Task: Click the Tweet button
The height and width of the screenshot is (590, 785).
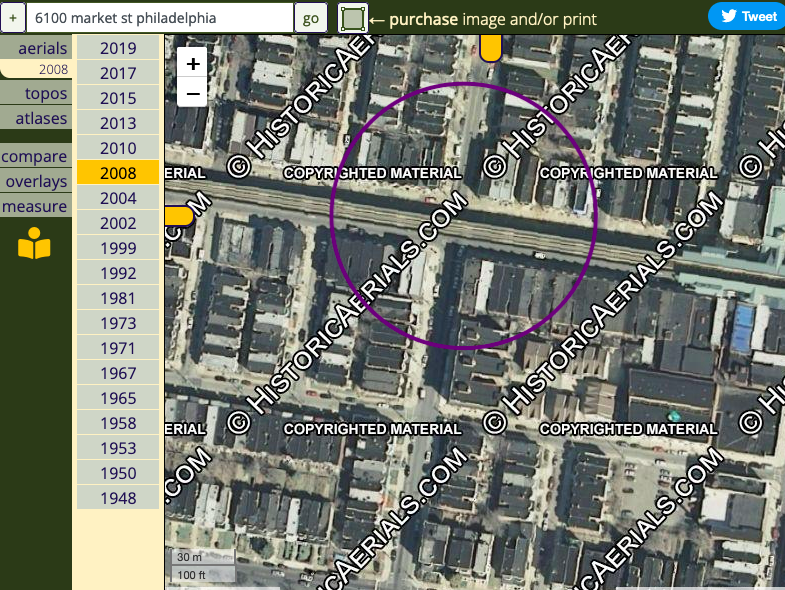Action: (x=747, y=16)
